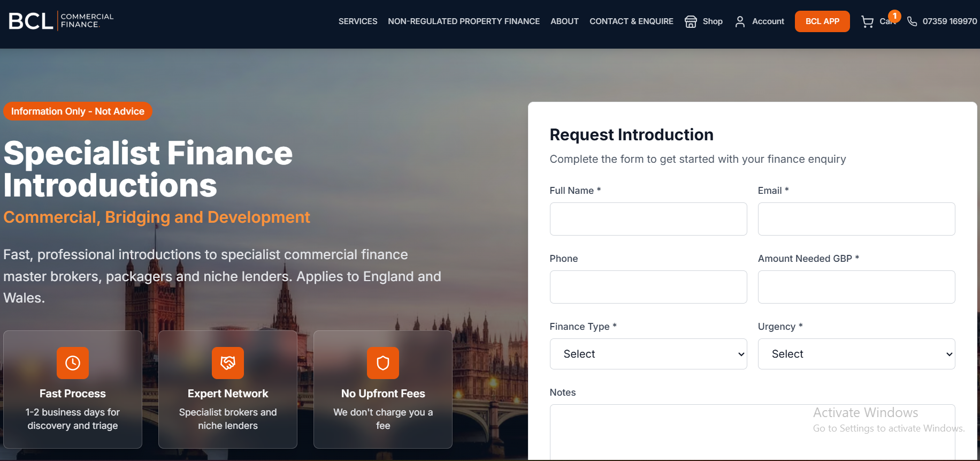Focus the Phone input field
The width and height of the screenshot is (980, 461).
pyautogui.click(x=648, y=287)
